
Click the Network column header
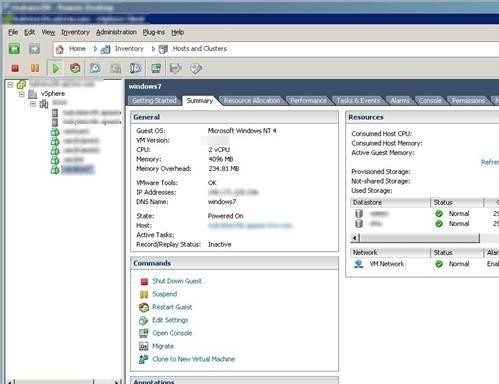[x=390, y=253]
